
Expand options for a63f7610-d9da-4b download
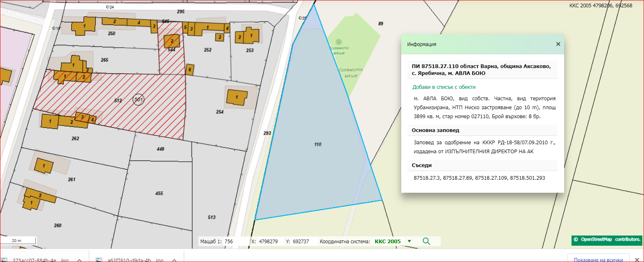(x=174, y=260)
